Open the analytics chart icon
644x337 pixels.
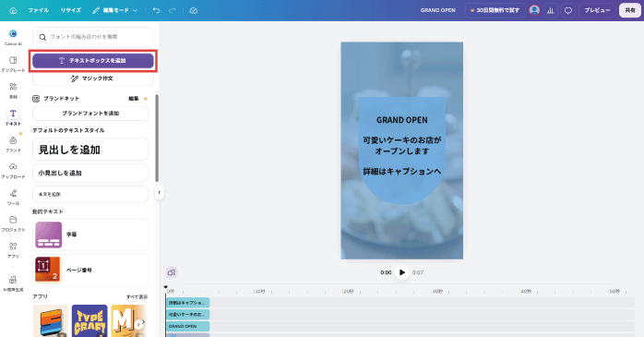[551, 10]
